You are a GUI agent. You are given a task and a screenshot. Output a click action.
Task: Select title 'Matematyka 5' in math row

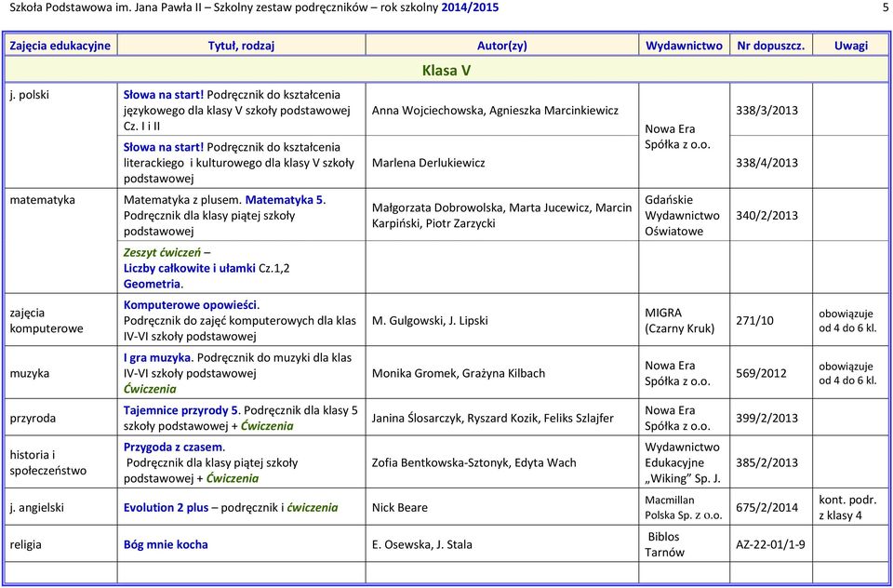pos(285,200)
